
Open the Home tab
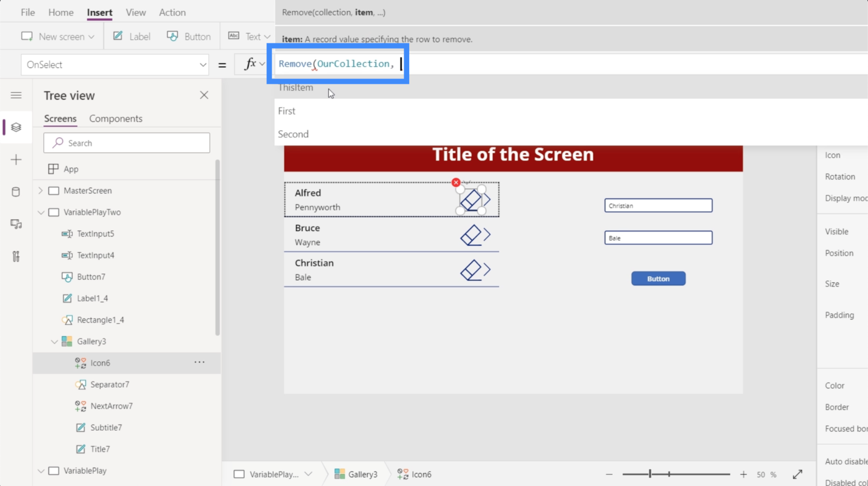tap(61, 12)
